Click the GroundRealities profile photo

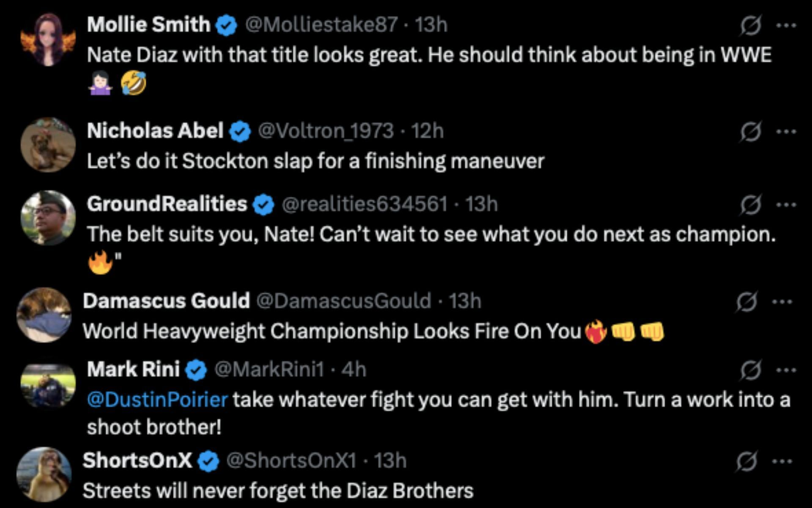tap(48, 218)
